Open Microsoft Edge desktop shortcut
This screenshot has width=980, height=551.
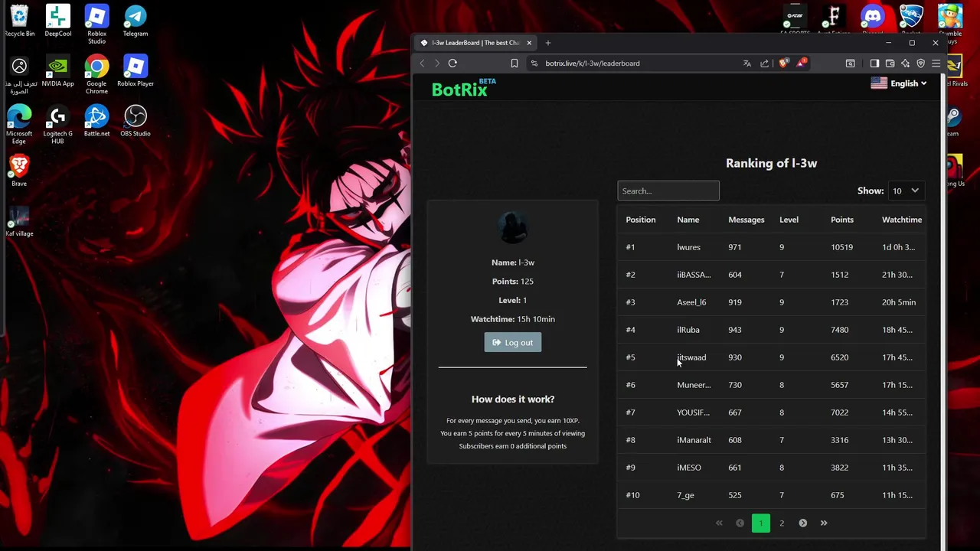[19, 125]
